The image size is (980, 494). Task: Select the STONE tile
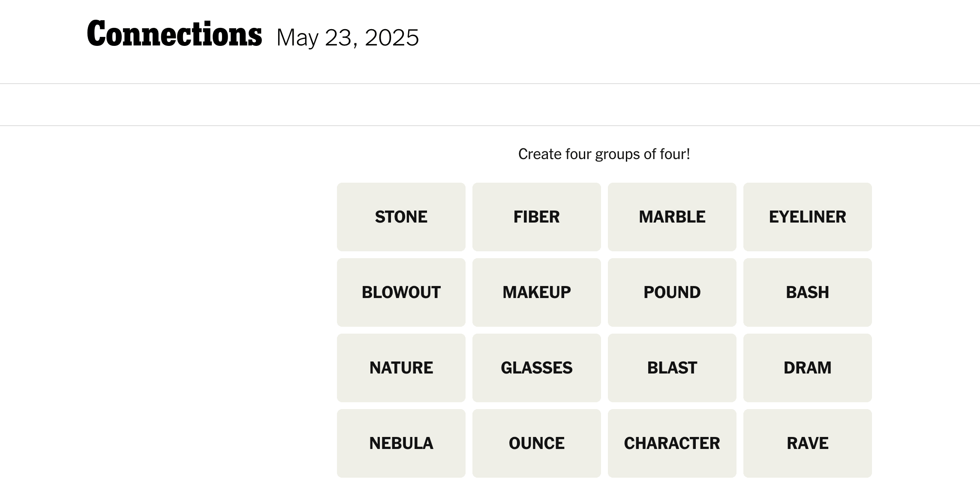tap(401, 217)
